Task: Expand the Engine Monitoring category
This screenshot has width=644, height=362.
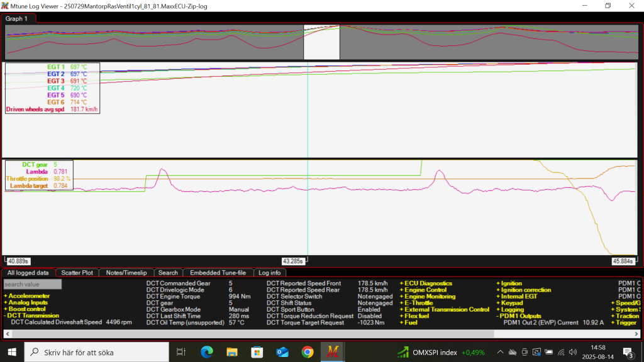Action: pos(427,297)
